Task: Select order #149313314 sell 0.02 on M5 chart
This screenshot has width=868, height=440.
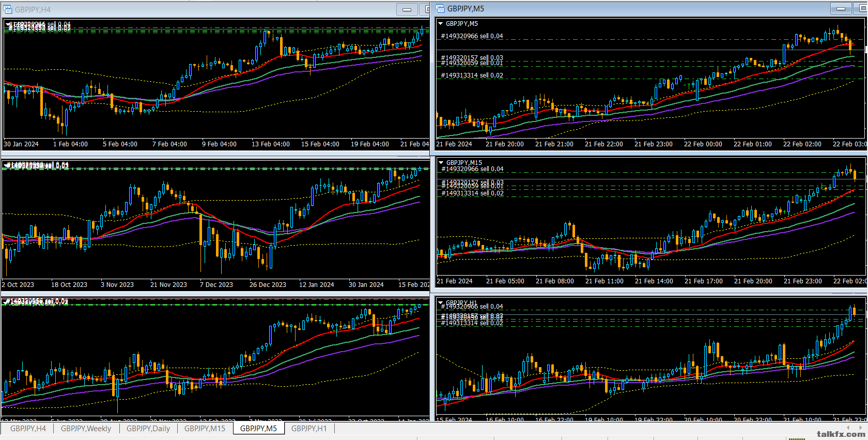Action: coord(472,75)
